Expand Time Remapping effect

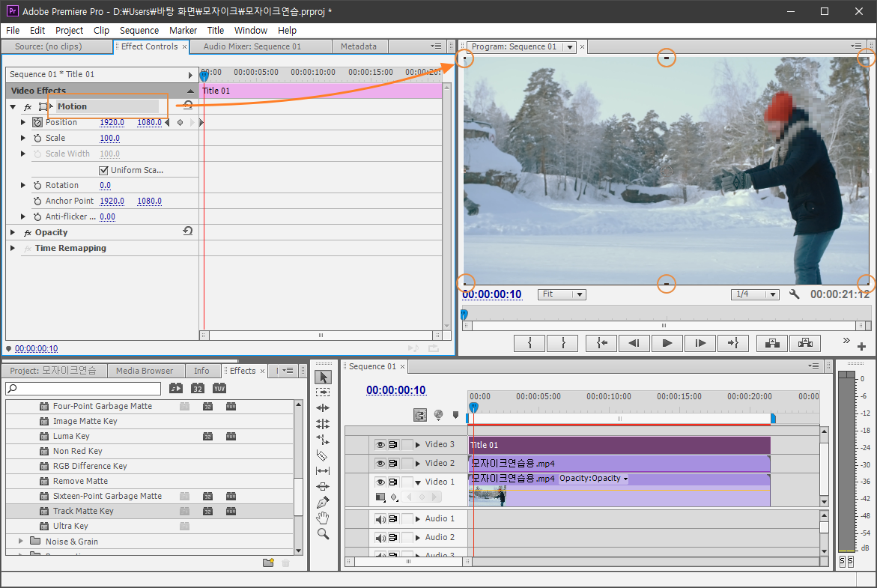tap(13, 248)
